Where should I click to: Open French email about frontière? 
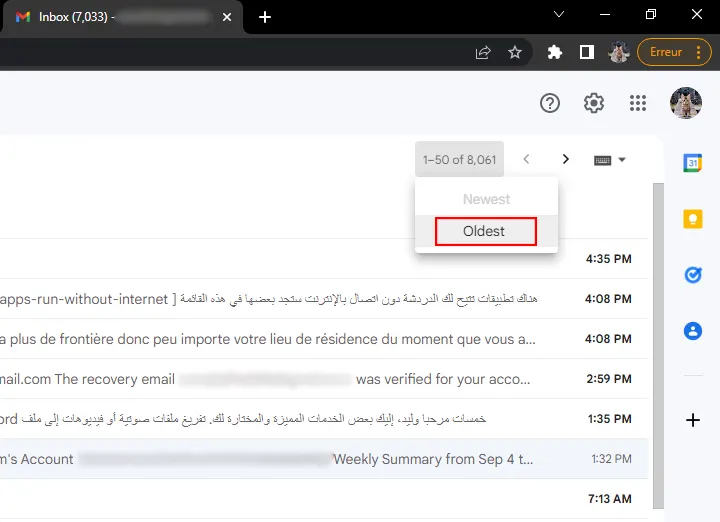pos(324,339)
